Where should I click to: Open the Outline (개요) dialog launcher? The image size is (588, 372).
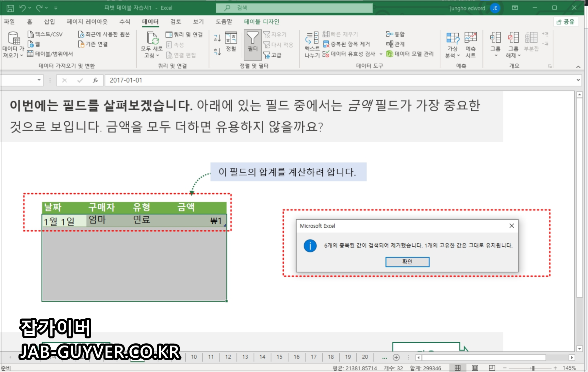coord(550,66)
